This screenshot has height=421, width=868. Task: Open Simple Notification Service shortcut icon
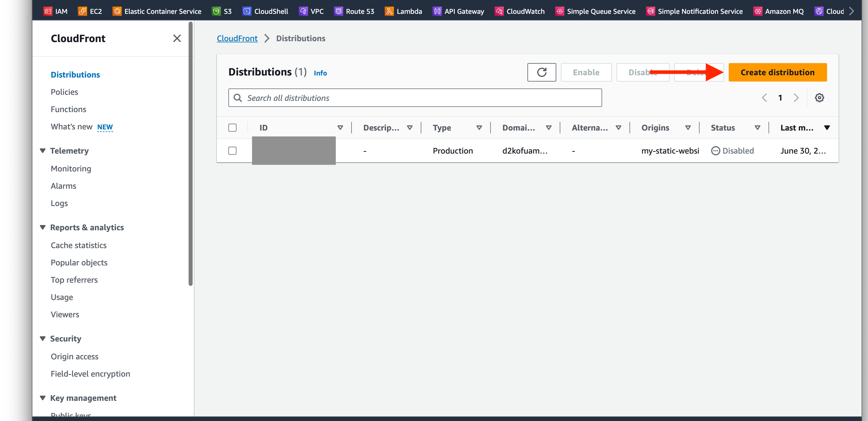coord(650,11)
